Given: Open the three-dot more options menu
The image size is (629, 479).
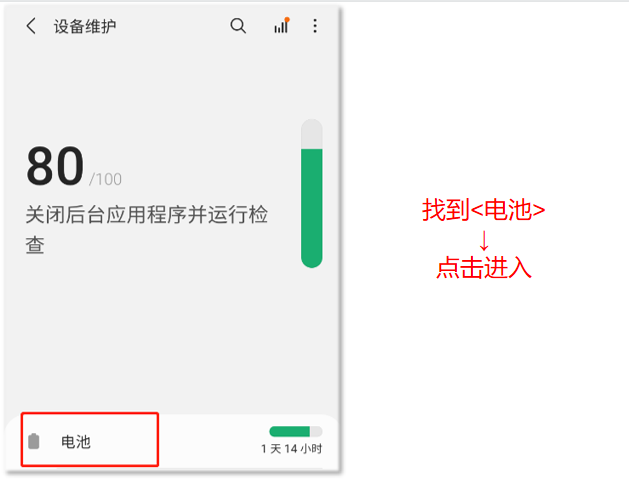Looking at the screenshot, I should (x=315, y=26).
